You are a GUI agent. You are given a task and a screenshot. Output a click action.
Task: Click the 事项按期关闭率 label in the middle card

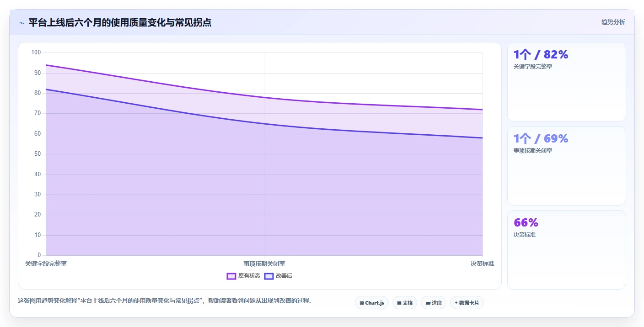coord(533,151)
